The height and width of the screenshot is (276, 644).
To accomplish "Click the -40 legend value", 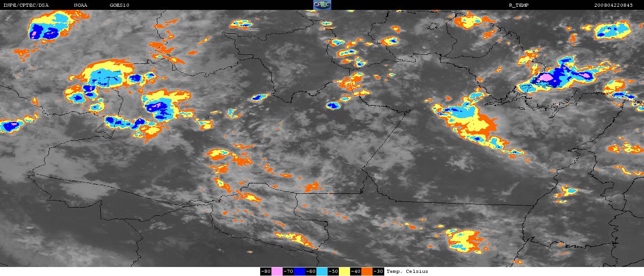I will point(356,272).
